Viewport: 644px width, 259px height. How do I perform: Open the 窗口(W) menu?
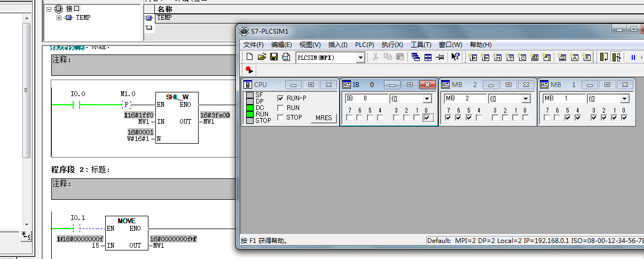pos(450,45)
